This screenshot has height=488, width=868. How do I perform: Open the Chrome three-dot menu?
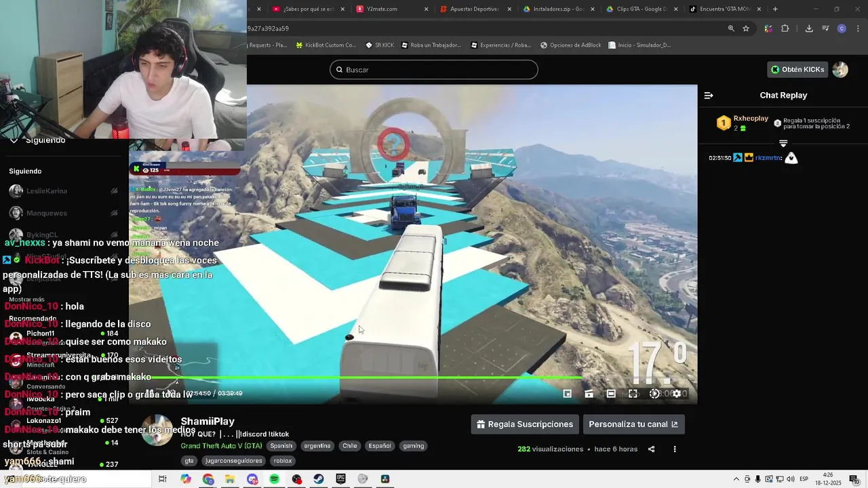859,28
